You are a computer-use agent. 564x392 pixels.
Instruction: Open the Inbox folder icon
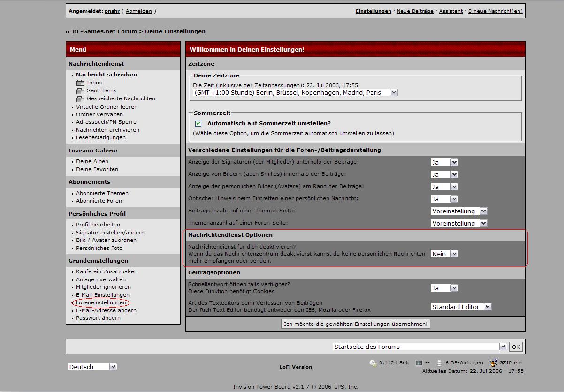[80, 83]
